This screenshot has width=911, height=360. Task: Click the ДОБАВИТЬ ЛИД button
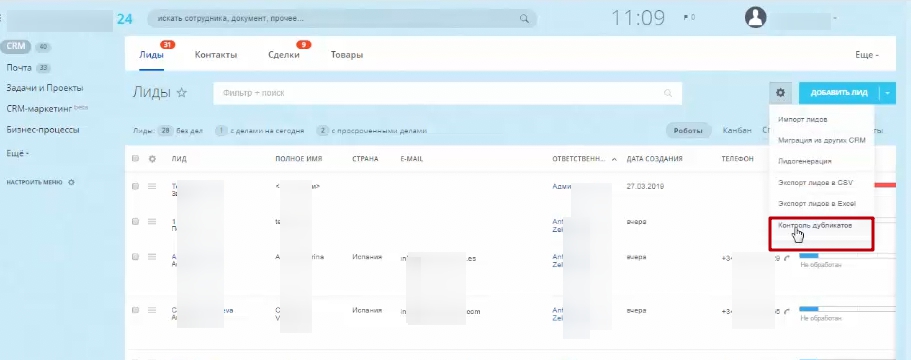pos(840,93)
